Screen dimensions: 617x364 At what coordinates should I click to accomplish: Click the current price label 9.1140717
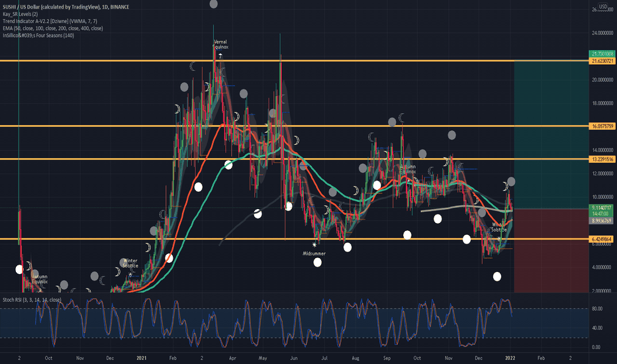pos(602,208)
